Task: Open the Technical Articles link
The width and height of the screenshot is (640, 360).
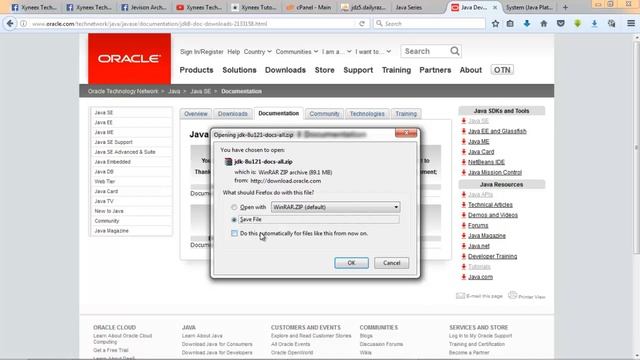Action: point(490,204)
